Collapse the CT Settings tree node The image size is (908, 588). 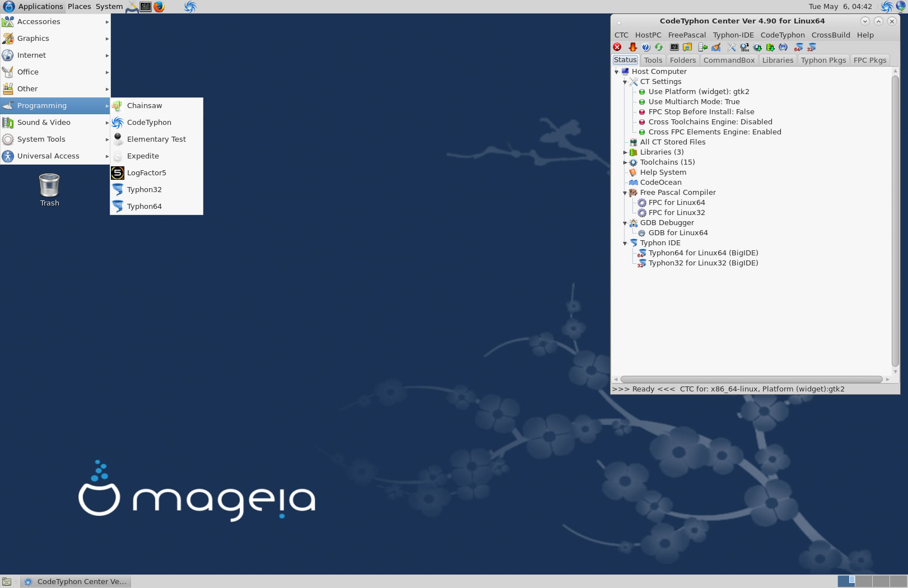click(x=625, y=82)
